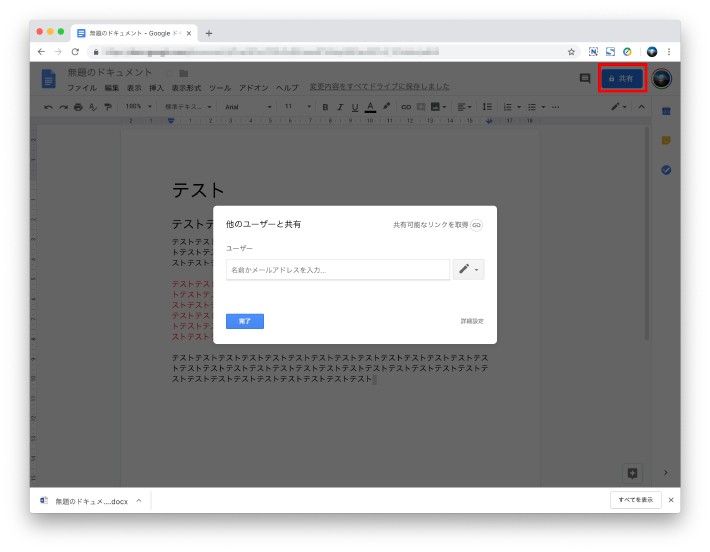Image resolution: width=710 pixels, height=552 pixels.
Task: Open the 挿入 menu
Action: click(x=156, y=88)
